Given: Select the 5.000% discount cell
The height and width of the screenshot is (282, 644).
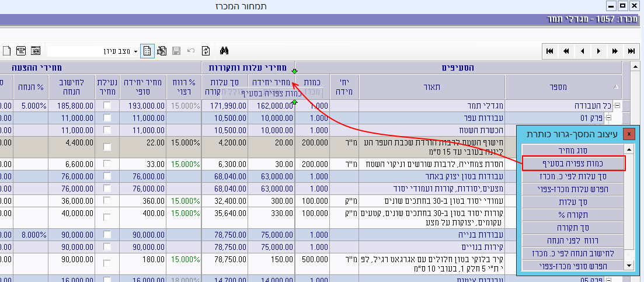Looking at the screenshot, I should pyautogui.click(x=31, y=106).
